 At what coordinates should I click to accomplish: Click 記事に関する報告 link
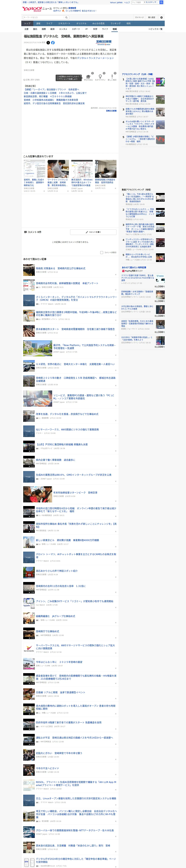(32, 80)
